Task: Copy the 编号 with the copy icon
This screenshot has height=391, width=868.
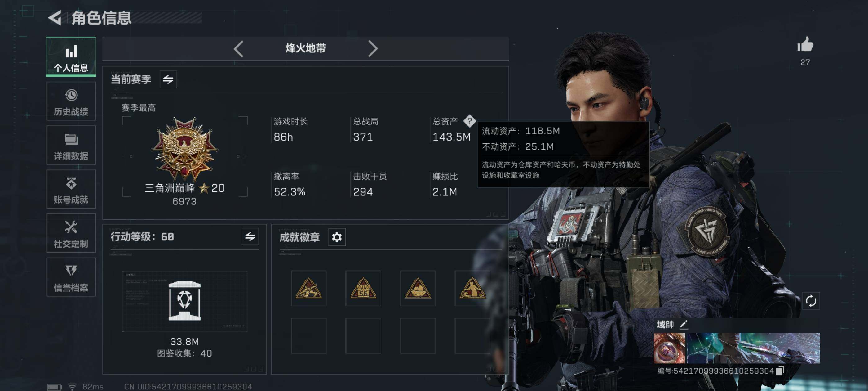Action: [780, 371]
